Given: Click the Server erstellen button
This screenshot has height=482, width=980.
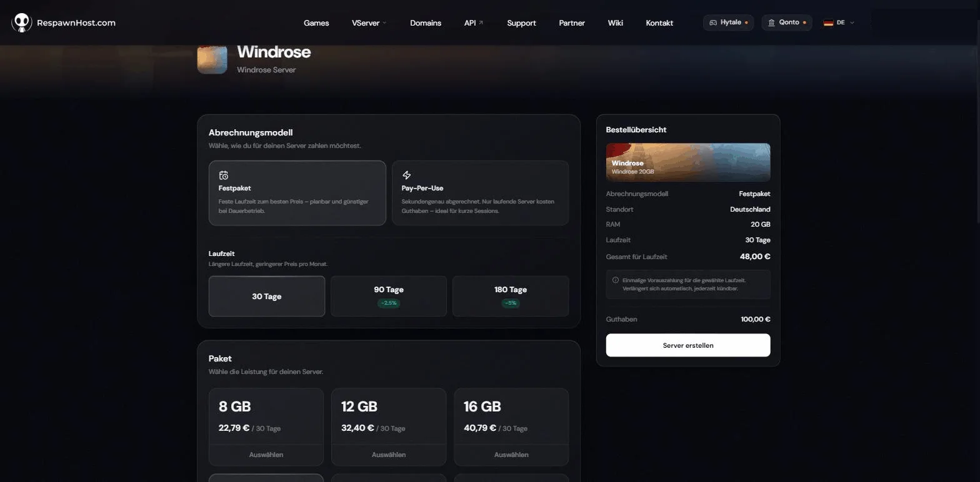Looking at the screenshot, I should point(688,345).
